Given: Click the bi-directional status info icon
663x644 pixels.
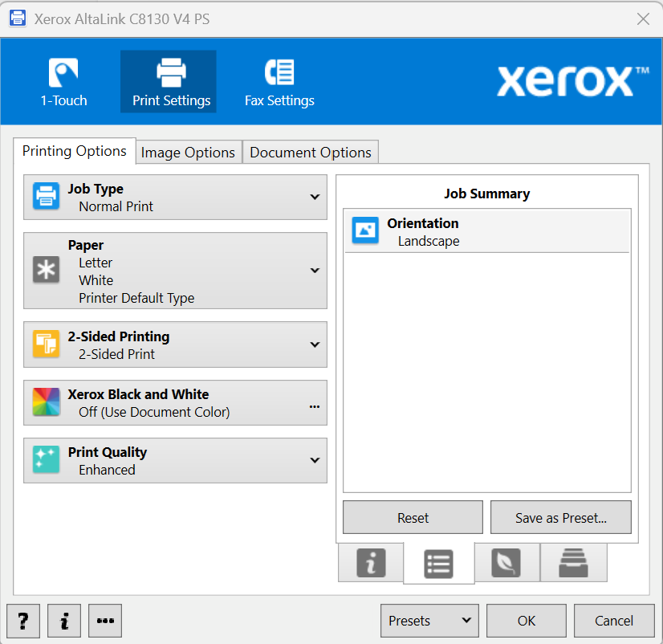Looking at the screenshot, I should pyautogui.click(x=370, y=563).
